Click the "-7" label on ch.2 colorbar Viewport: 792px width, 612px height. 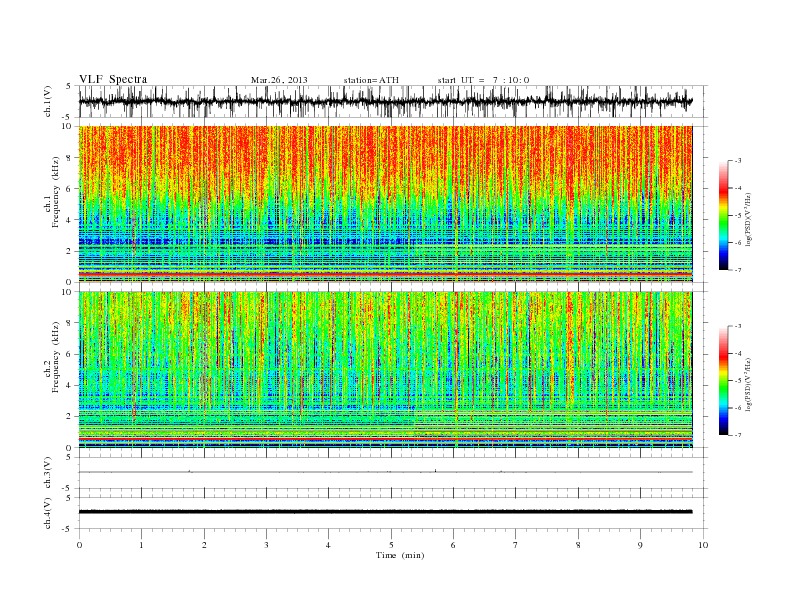738,435
